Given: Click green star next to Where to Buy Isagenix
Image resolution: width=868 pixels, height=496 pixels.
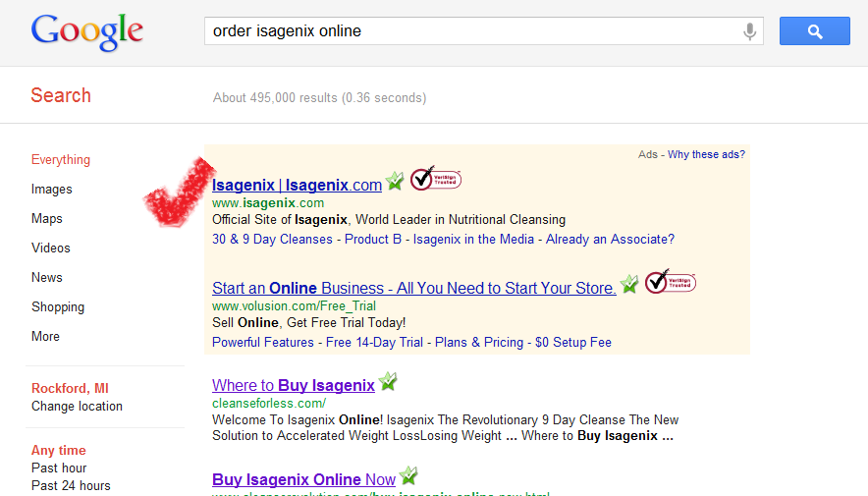Looking at the screenshot, I should pyautogui.click(x=389, y=382).
